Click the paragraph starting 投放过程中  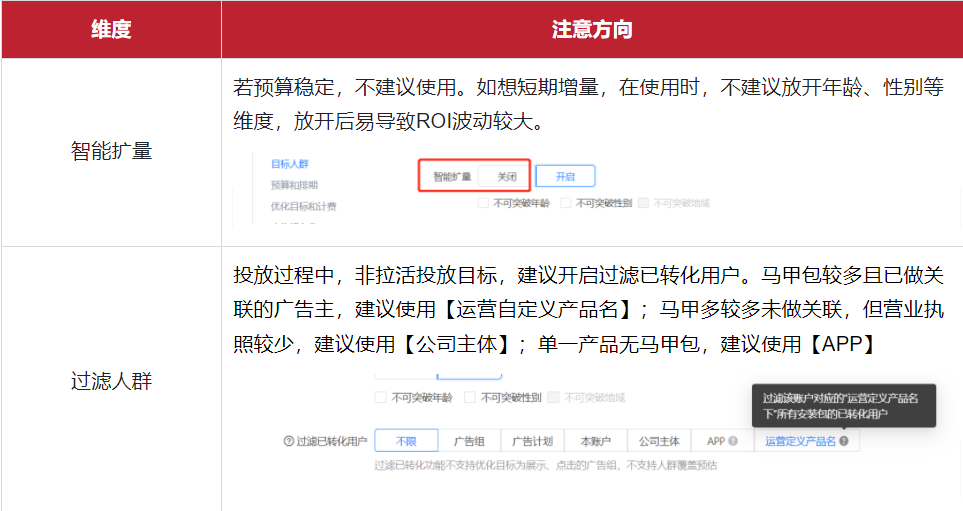(588, 310)
